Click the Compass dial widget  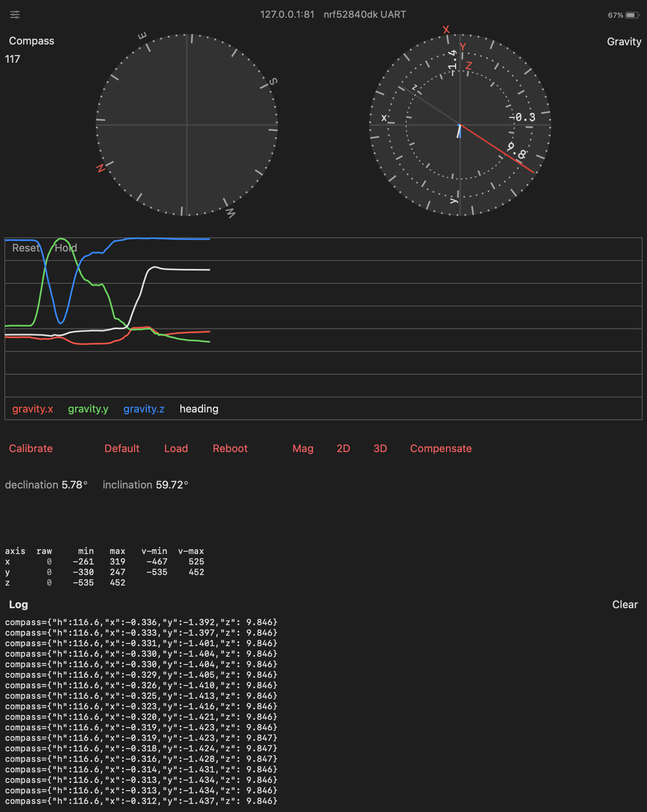[186, 123]
